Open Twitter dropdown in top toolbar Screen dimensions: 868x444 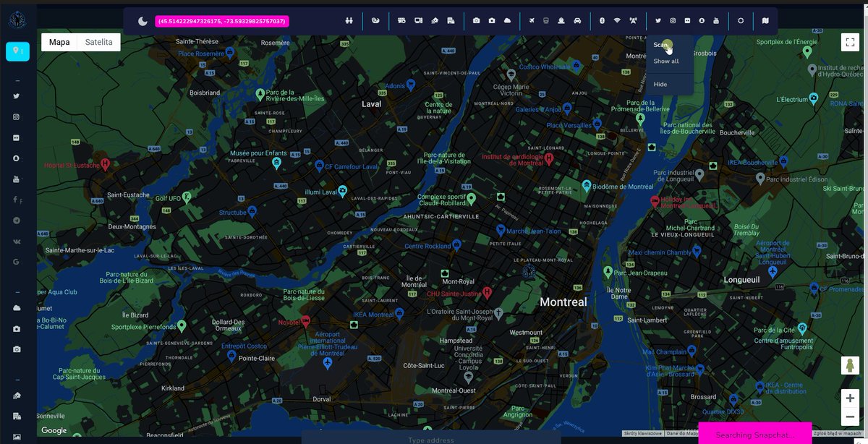[658, 21]
